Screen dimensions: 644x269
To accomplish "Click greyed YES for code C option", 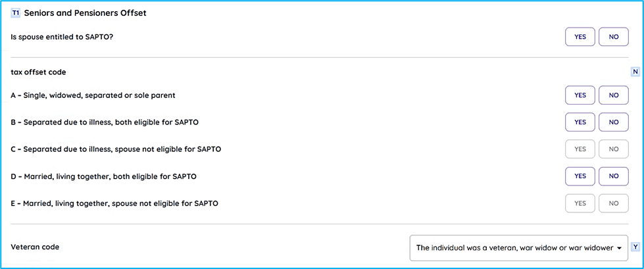I will (580, 149).
